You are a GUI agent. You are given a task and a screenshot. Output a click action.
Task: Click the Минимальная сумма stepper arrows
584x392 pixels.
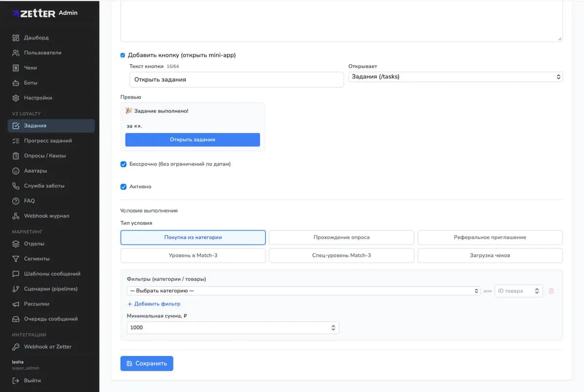coord(333,328)
